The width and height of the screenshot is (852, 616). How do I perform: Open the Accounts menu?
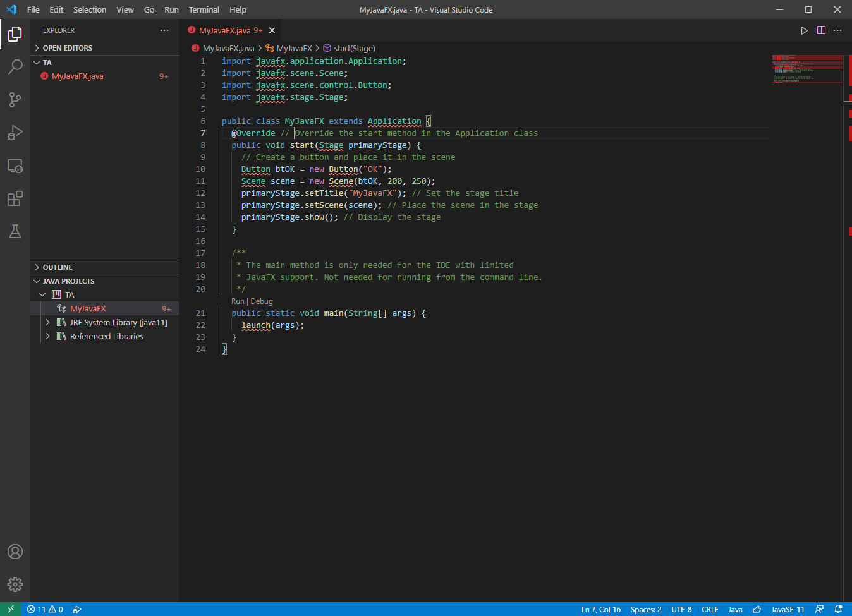(15, 552)
